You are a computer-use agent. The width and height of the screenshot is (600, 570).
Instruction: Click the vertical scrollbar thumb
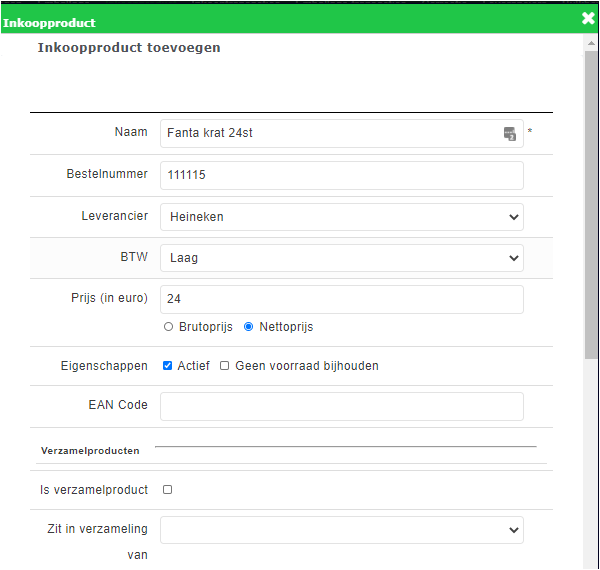tap(591, 200)
